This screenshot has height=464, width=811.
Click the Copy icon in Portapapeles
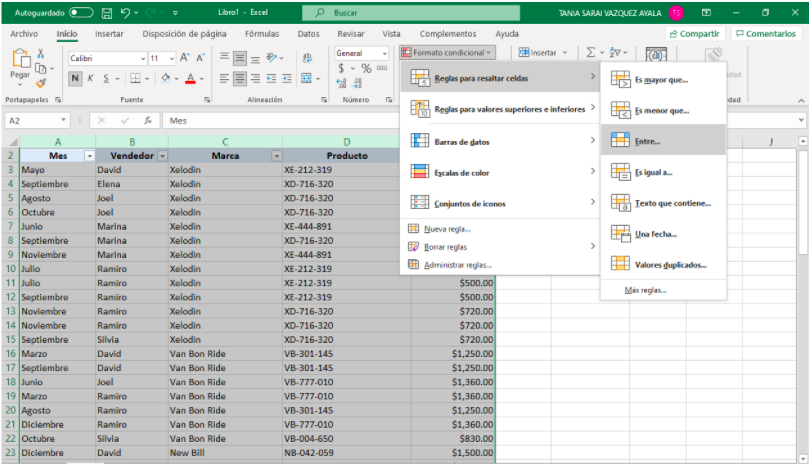coord(40,68)
